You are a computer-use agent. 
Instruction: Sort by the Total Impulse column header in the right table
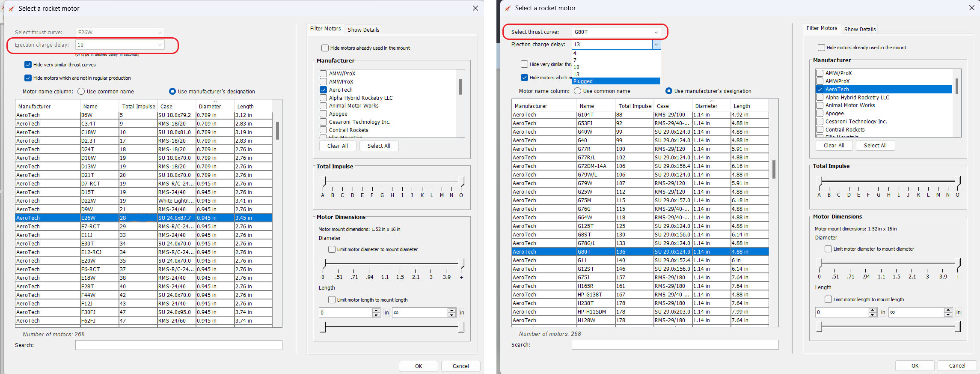tap(635, 106)
